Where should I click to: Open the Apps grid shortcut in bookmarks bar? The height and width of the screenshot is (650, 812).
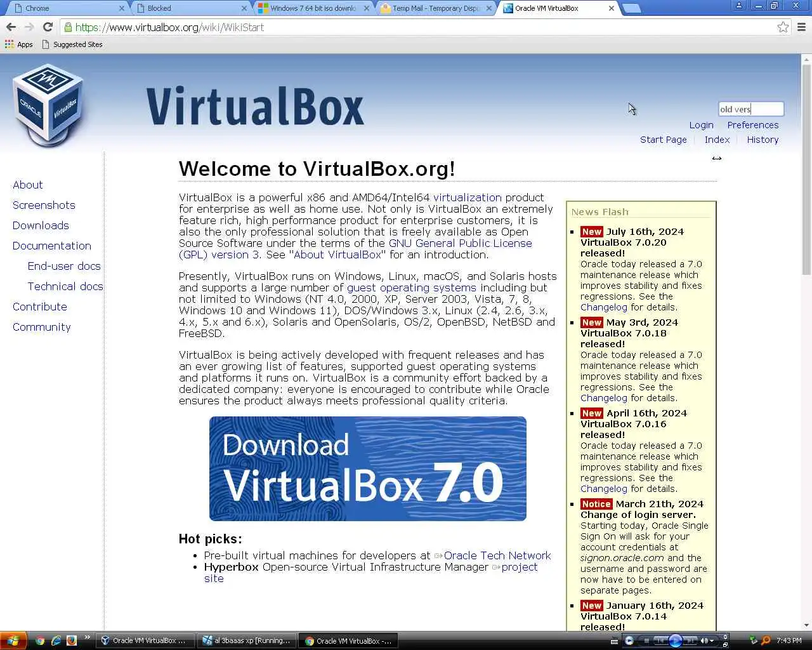(18, 44)
